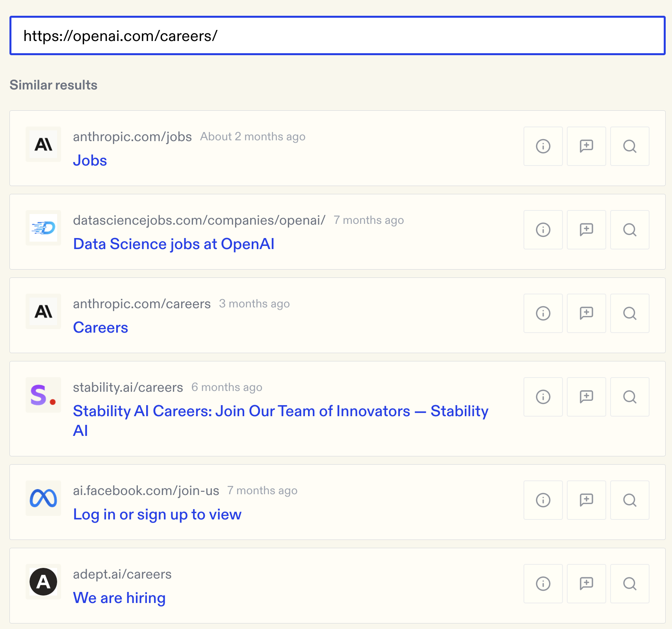This screenshot has width=672, height=629.
Task: Open "Data Science jobs at OpenAI" link
Action: (x=174, y=244)
